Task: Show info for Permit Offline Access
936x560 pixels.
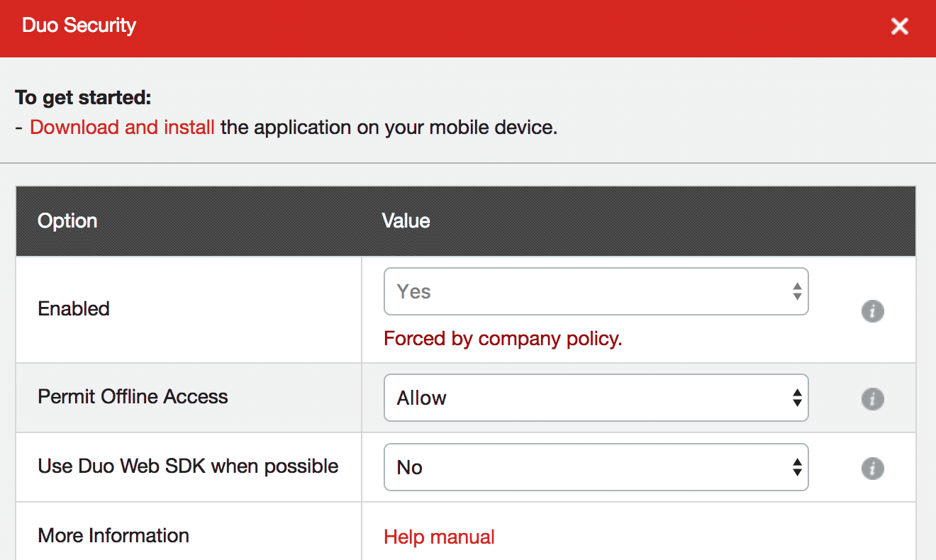Action: pos(872,399)
